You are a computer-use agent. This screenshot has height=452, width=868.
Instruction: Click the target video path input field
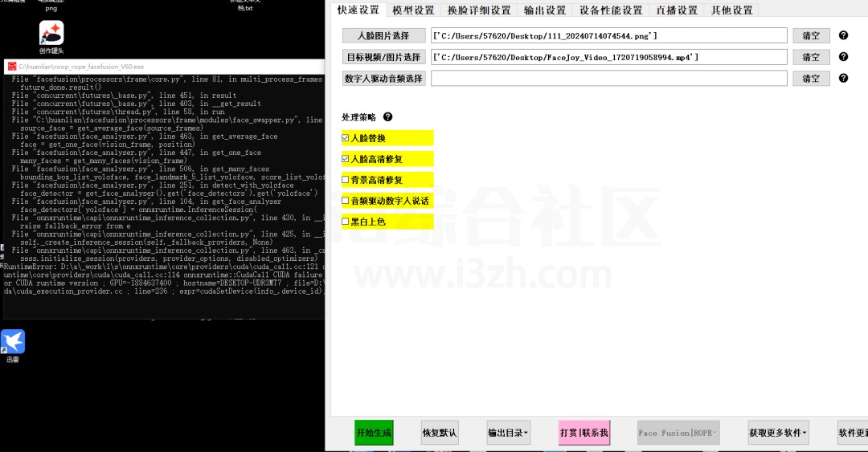609,57
